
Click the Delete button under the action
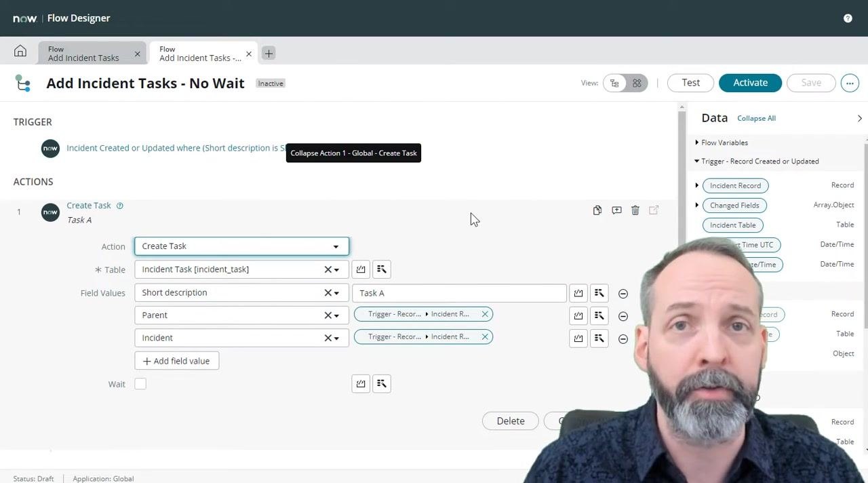click(511, 421)
